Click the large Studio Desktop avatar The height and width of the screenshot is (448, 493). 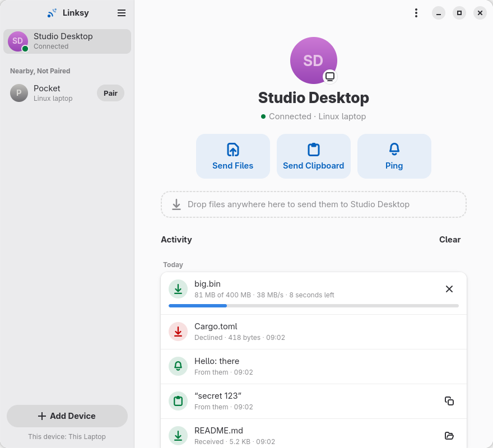[x=314, y=60]
